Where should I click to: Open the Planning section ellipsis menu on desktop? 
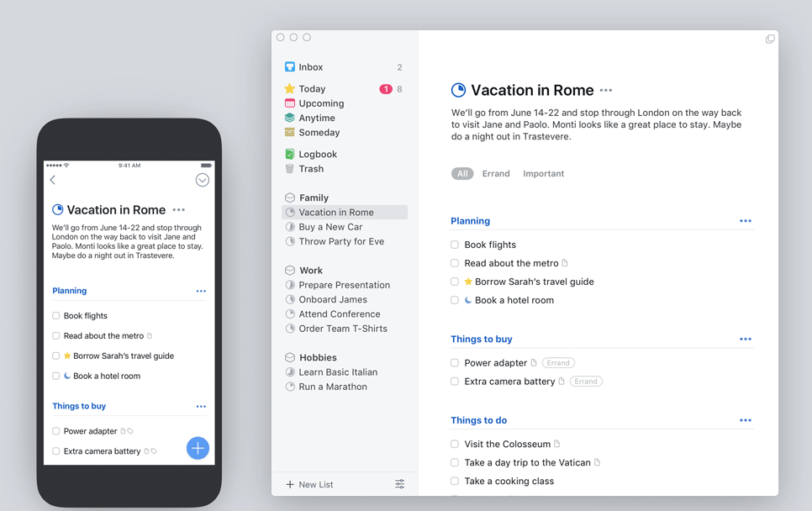745,221
